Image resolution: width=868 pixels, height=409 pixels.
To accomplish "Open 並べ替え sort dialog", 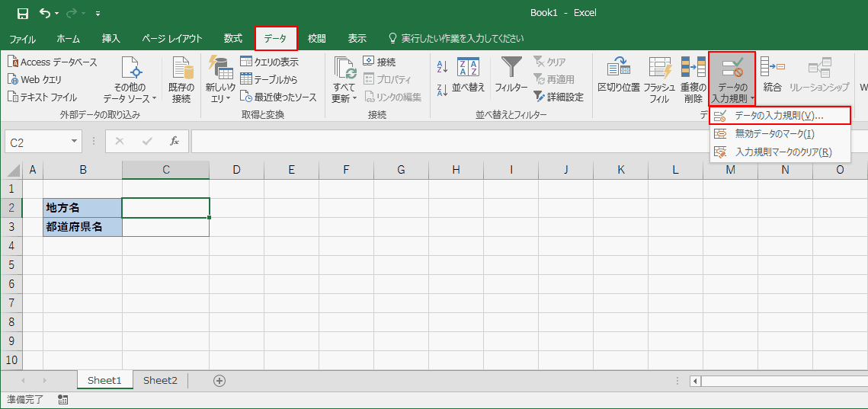I will click(x=469, y=75).
